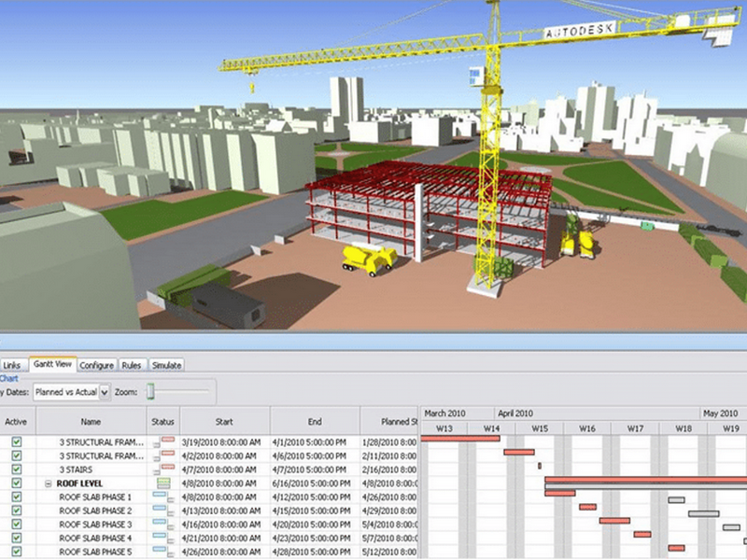Click the Status column header
747x560 pixels.
tap(163, 421)
